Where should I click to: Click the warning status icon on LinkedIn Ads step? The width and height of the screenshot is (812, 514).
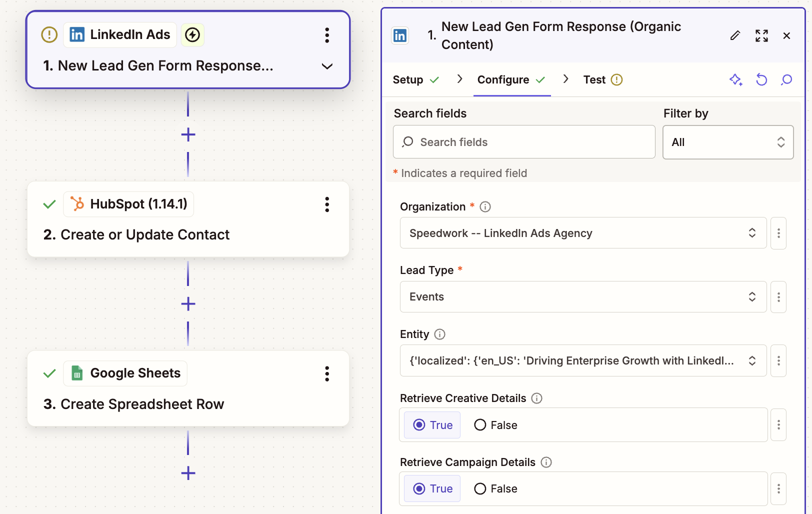[x=49, y=35]
